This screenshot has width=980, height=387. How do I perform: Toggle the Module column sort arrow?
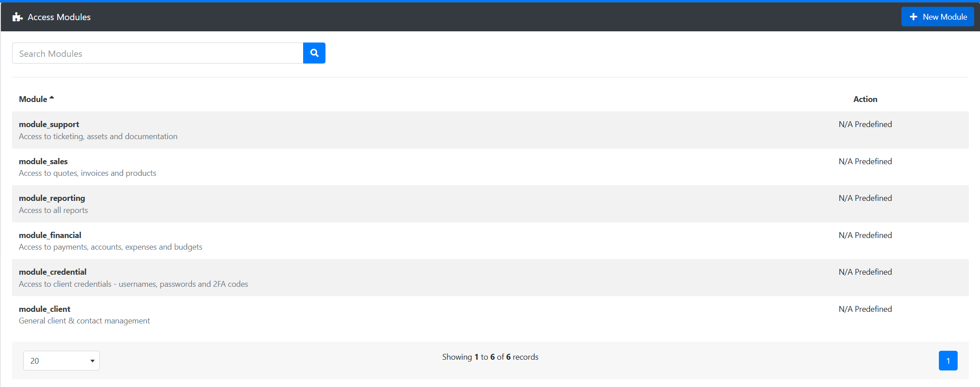[52, 98]
